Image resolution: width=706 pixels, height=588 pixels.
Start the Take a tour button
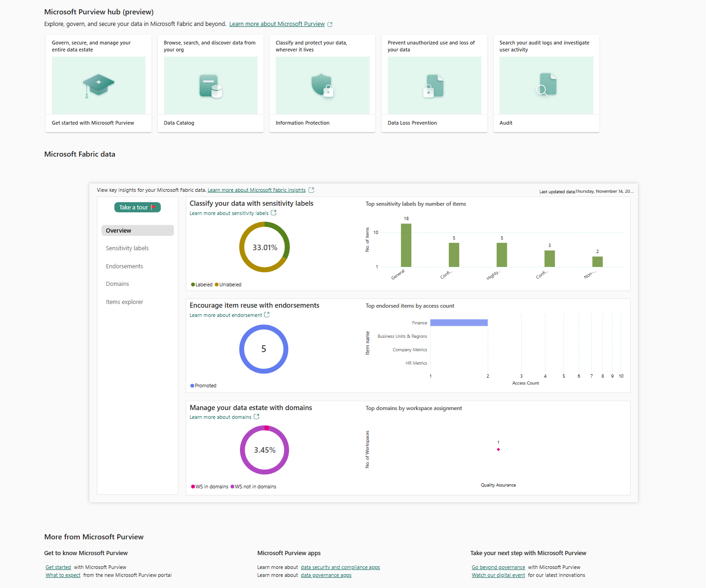[137, 208]
